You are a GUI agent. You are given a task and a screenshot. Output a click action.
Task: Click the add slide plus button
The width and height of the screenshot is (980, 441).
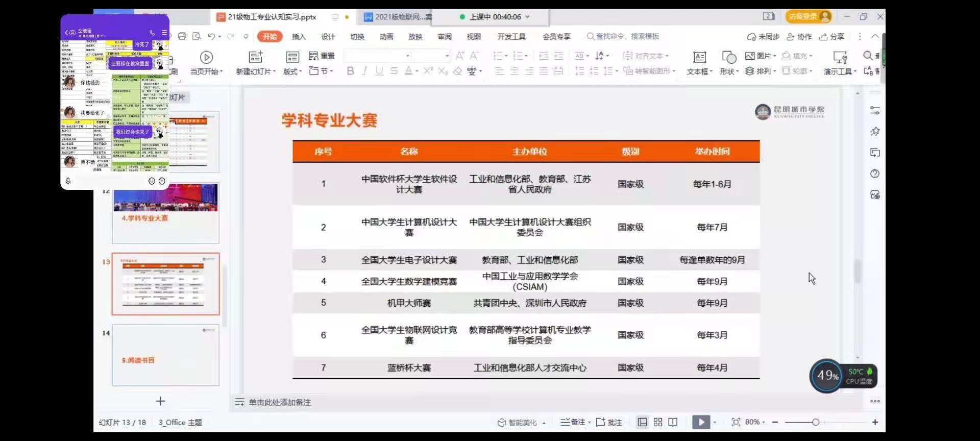pyautogui.click(x=160, y=401)
